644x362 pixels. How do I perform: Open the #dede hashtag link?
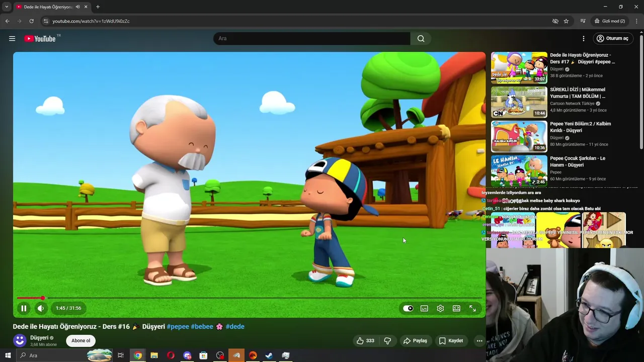[x=235, y=326]
